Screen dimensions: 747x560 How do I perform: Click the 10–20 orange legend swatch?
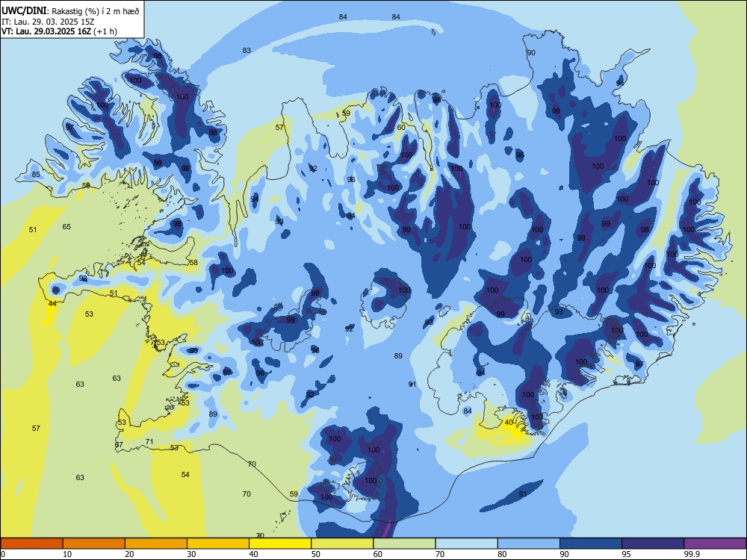pos(94,544)
